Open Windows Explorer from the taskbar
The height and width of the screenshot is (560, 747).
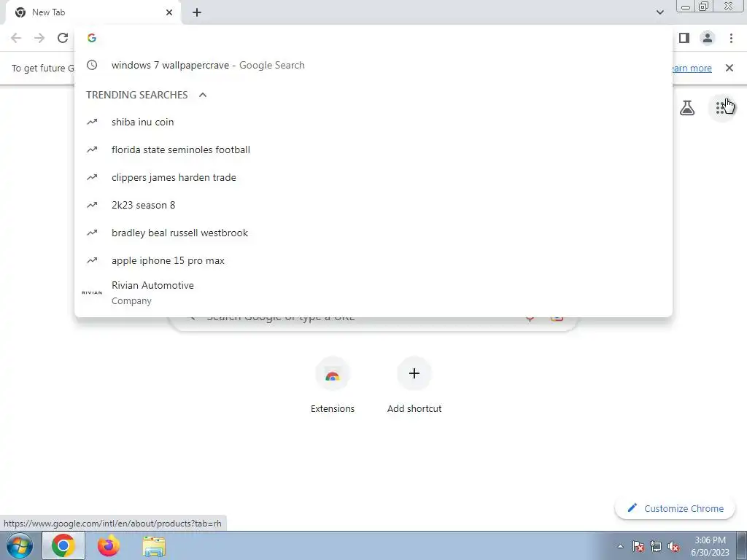tap(154, 547)
